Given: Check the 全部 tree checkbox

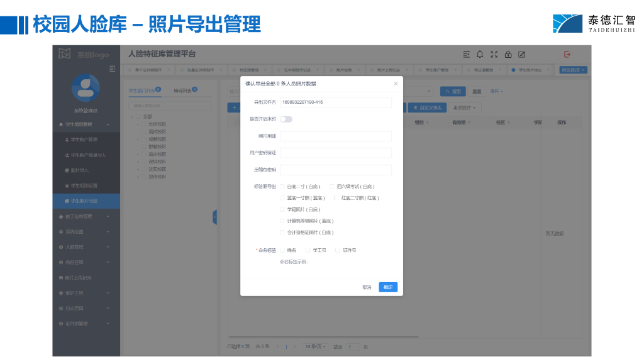Looking at the screenshot, I should (x=138, y=116).
